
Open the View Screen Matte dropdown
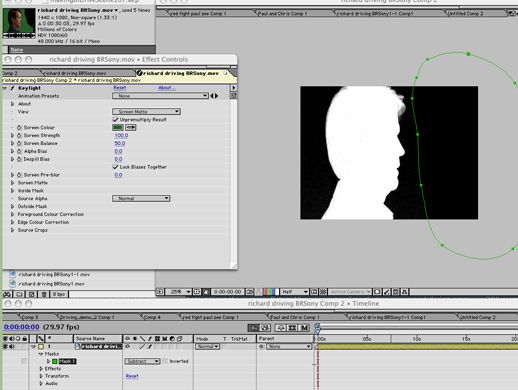pos(146,111)
